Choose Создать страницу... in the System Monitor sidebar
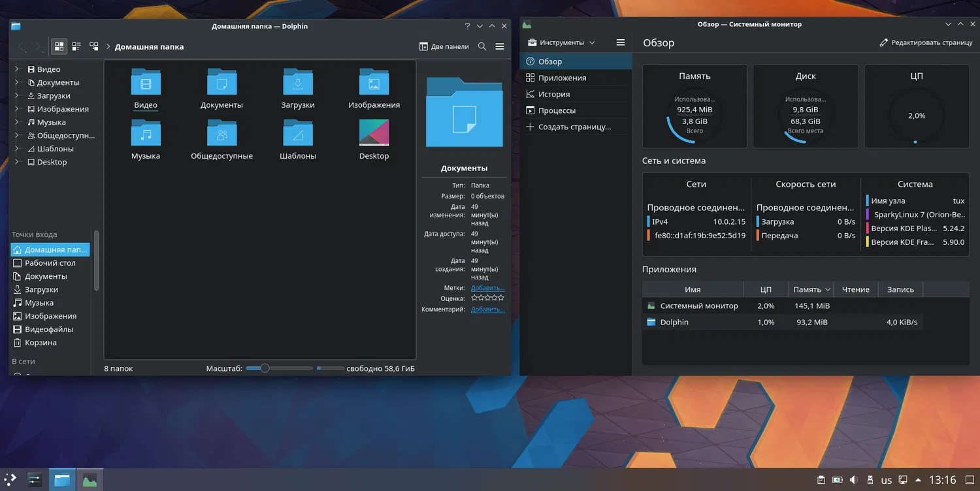 point(576,127)
